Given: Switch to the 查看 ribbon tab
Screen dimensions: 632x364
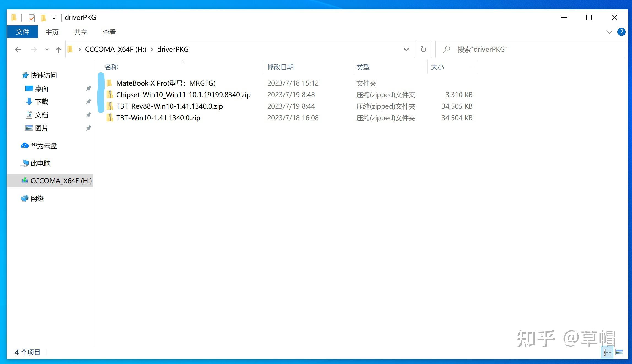Looking at the screenshot, I should (x=109, y=32).
